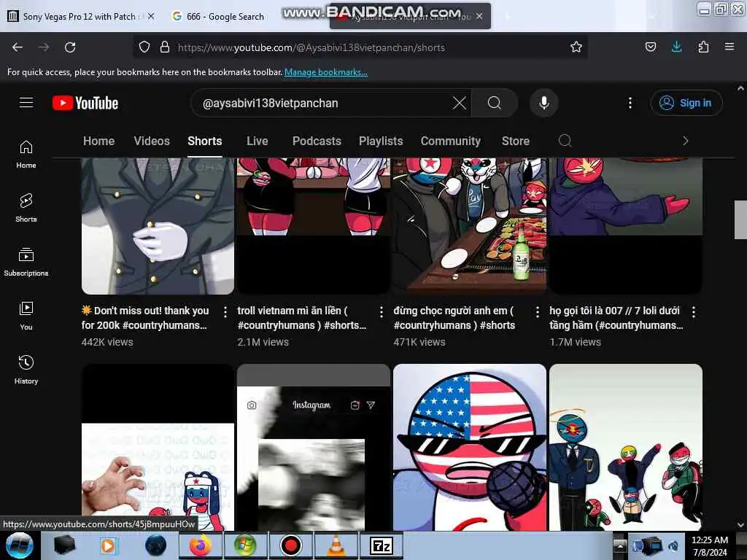Click the Windows Start orb

coord(19,545)
